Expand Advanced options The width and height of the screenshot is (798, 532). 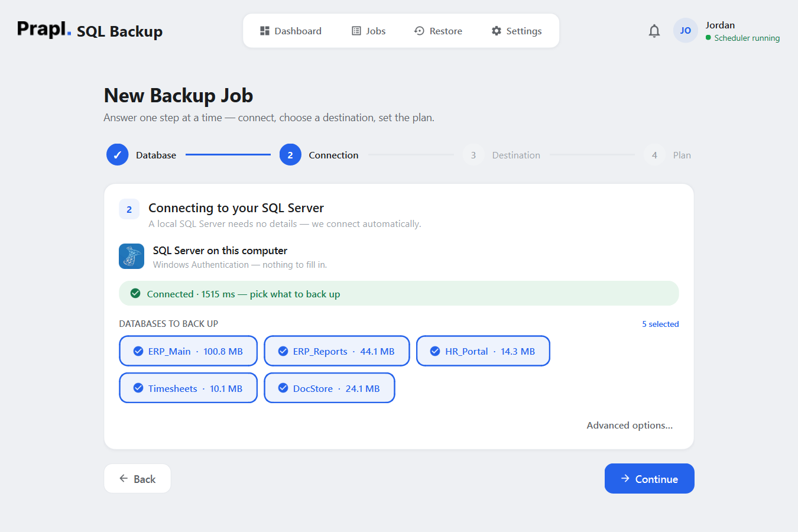pyautogui.click(x=630, y=425)
